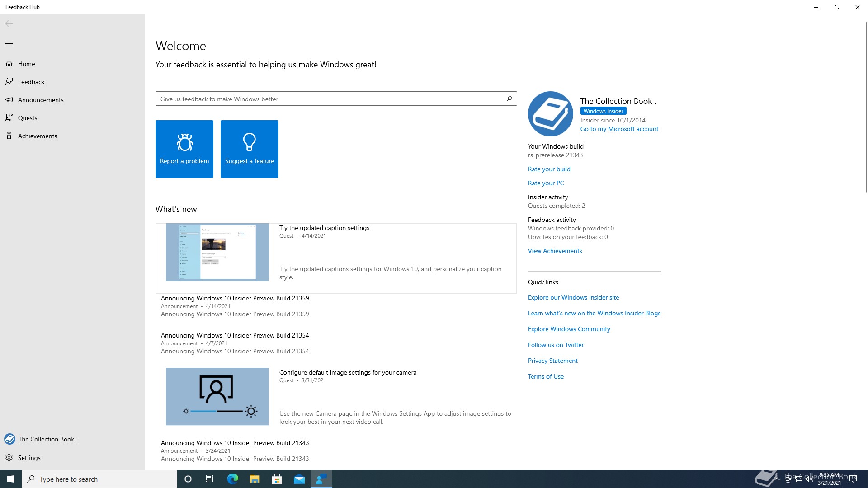Open Settings gear in the sidebar
This screenshot has width=868, height=488.
[9, 458]
